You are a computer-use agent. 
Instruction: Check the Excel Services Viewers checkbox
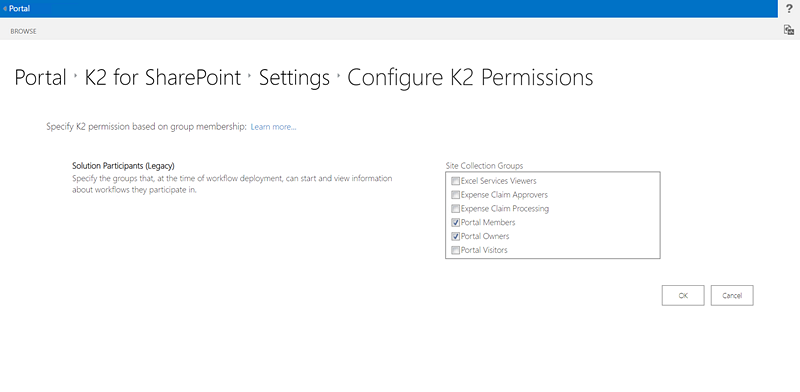456,181
